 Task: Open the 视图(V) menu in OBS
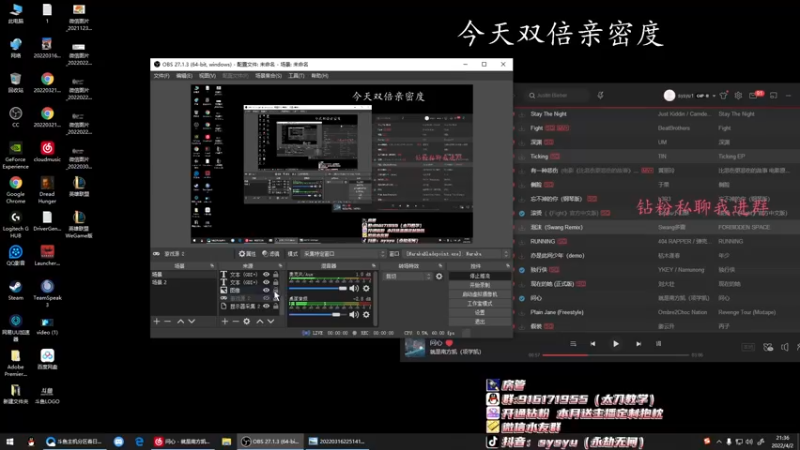(207, 76)
